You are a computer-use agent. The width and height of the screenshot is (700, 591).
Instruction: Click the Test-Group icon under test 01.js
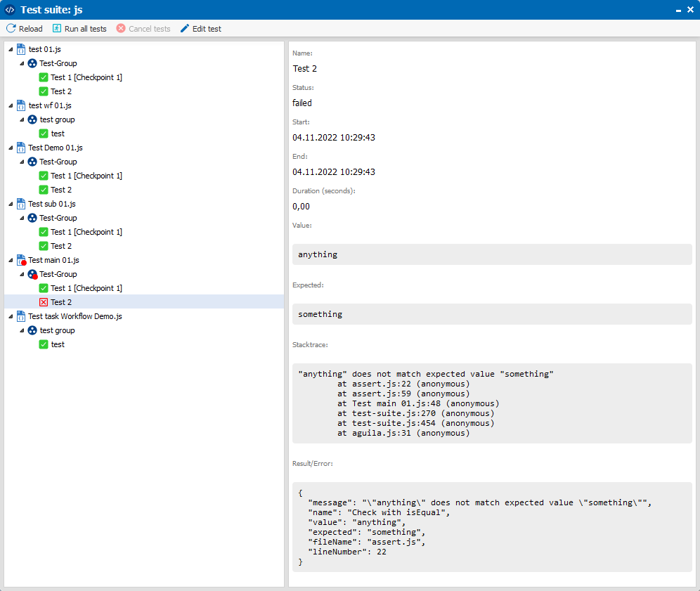32,63
